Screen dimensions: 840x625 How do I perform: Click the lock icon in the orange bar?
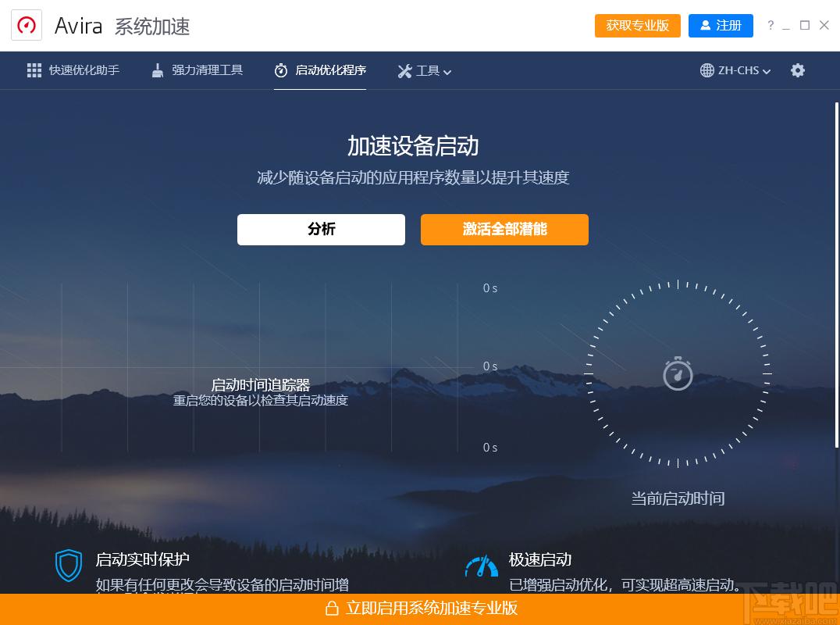[332, 608]
